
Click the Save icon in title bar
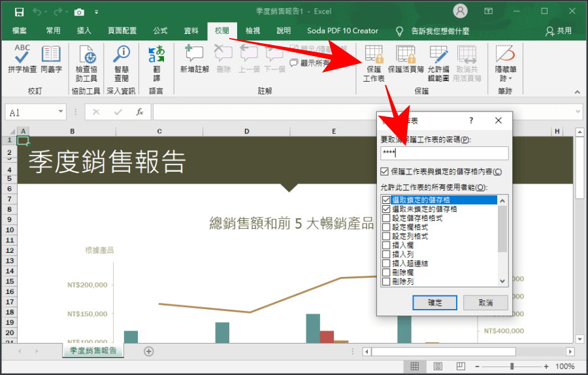[x=19, y=12]
